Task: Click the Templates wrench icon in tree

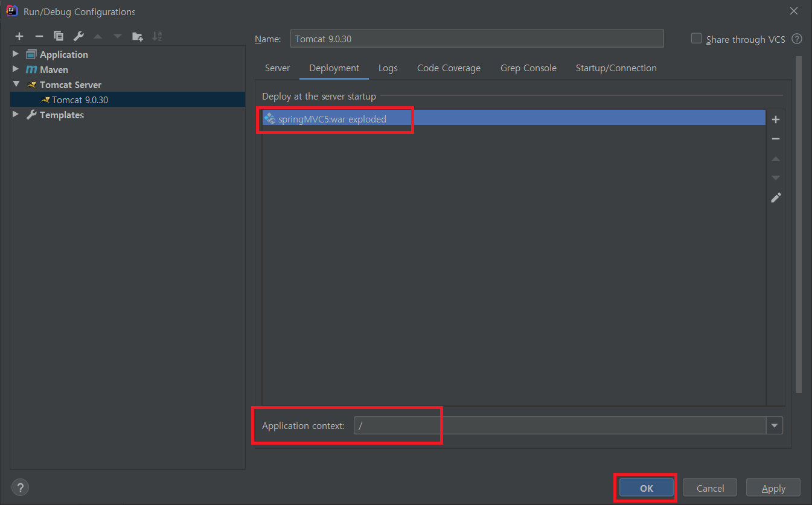Action: [31, 115]
